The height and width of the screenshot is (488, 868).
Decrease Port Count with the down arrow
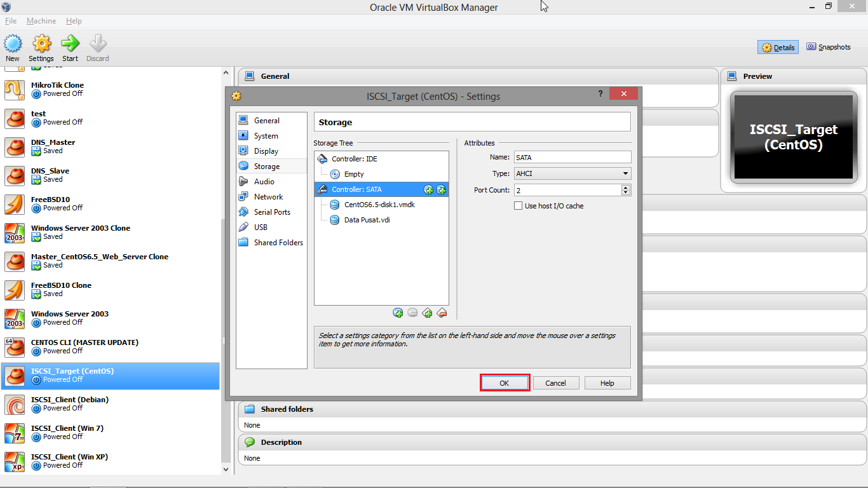(x=626, y=193)
